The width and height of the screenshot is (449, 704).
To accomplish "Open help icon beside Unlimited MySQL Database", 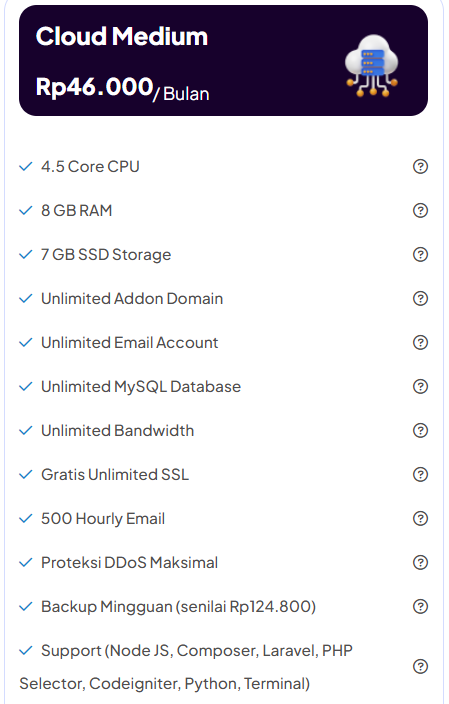I will click(420, 387).
